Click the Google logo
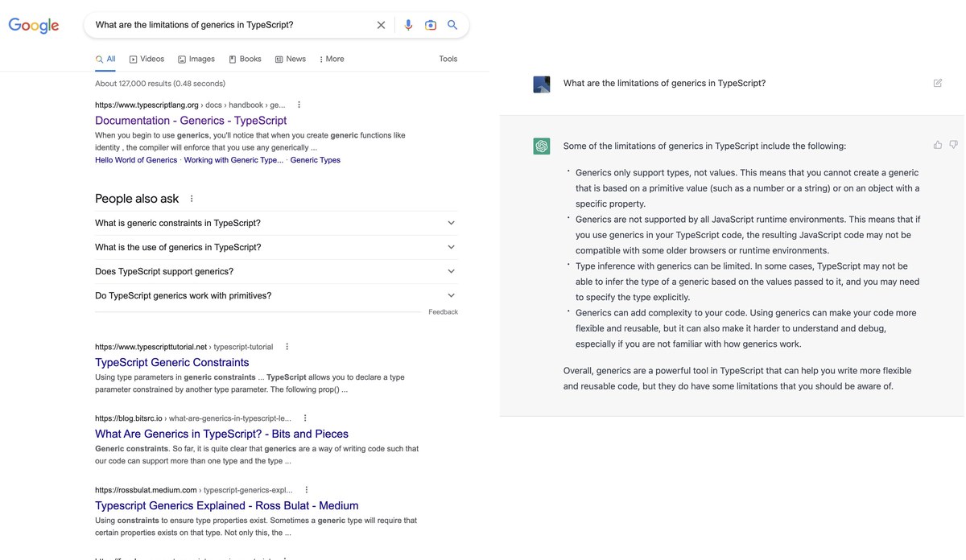The width and height of the screenshot is (966, 560). click(34, 26)
